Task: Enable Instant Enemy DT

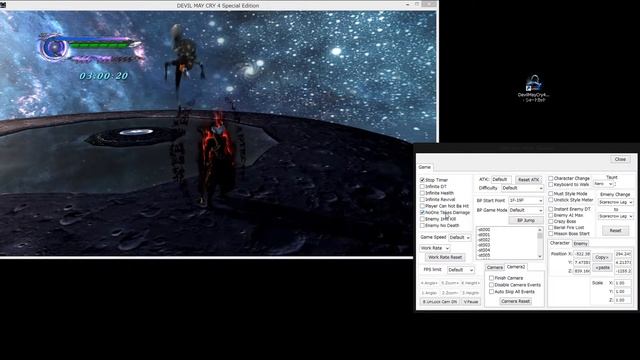Action: (x=551, y=209)
